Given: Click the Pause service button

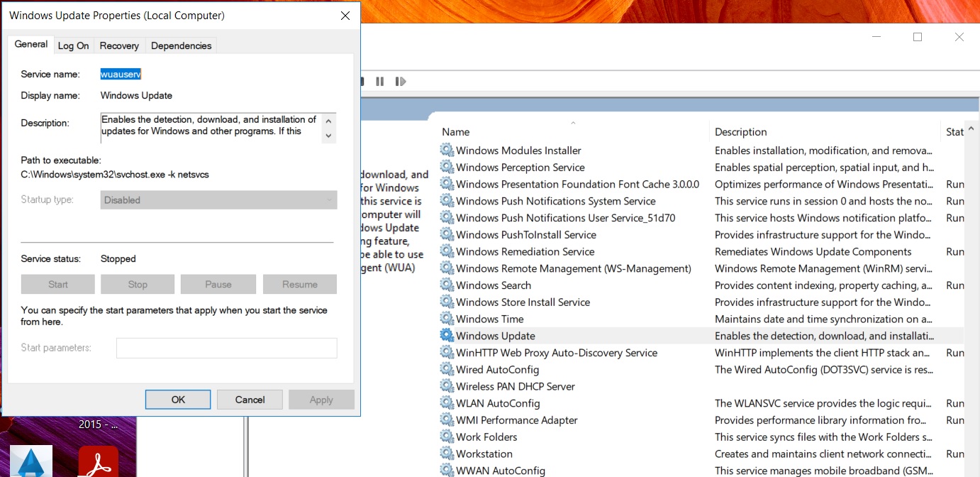Looking at the screenshot, I should click(218, 284).
